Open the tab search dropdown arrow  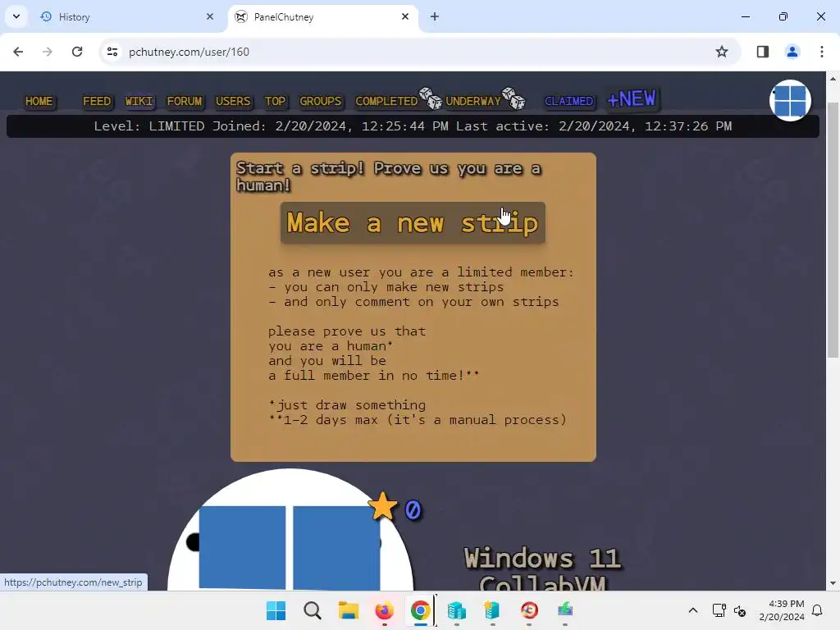[16, 16]
